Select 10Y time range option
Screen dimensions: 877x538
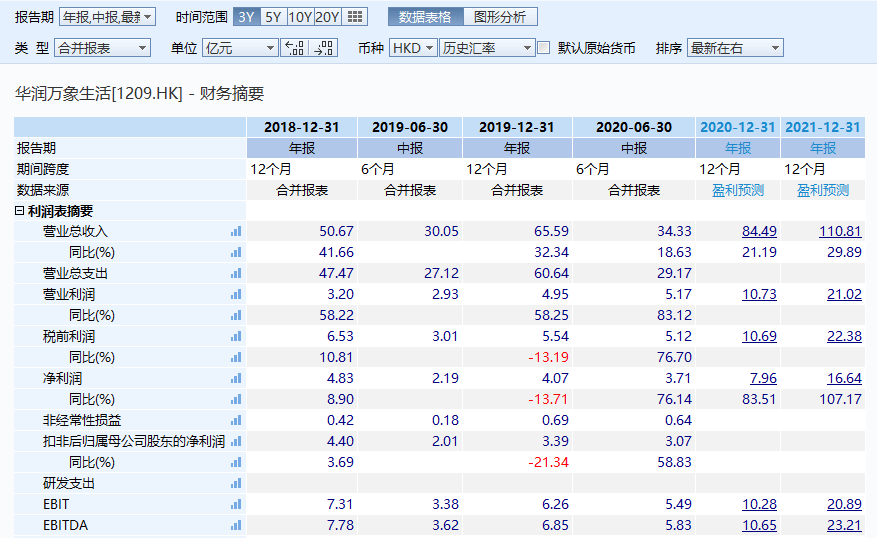[x=300, y=17]
